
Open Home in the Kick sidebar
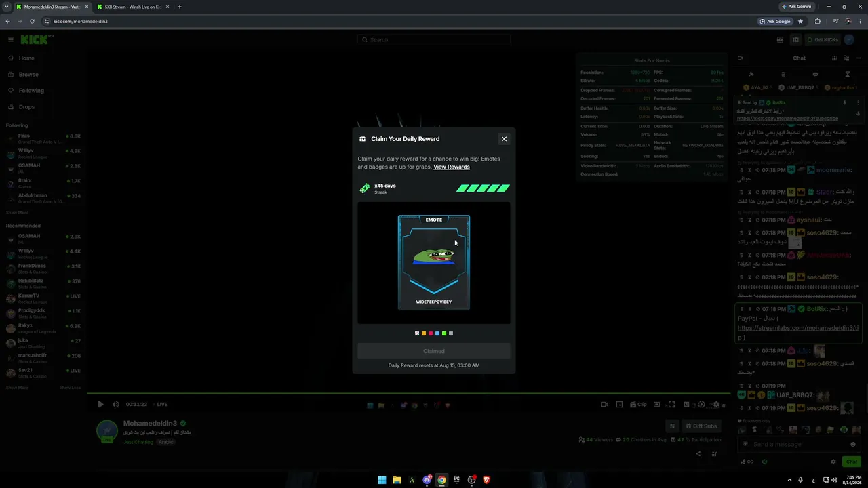click(x=26, y=58)
